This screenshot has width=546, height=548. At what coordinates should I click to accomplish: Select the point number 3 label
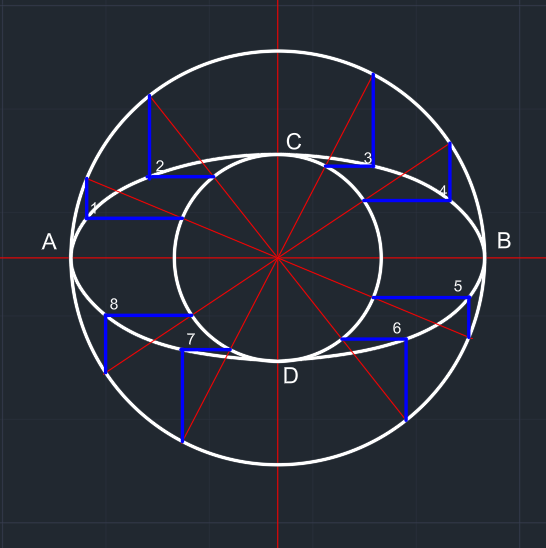click(x=368, y=158)
